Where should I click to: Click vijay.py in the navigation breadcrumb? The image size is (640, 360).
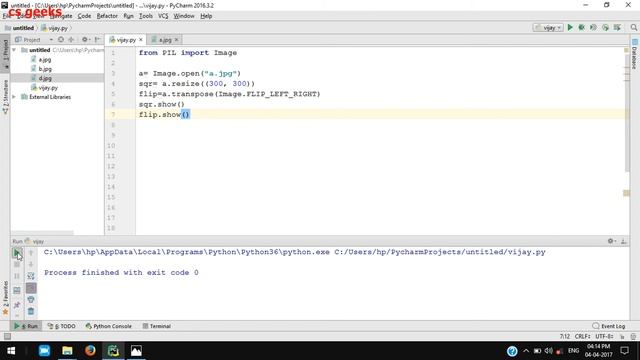(54, 28)
